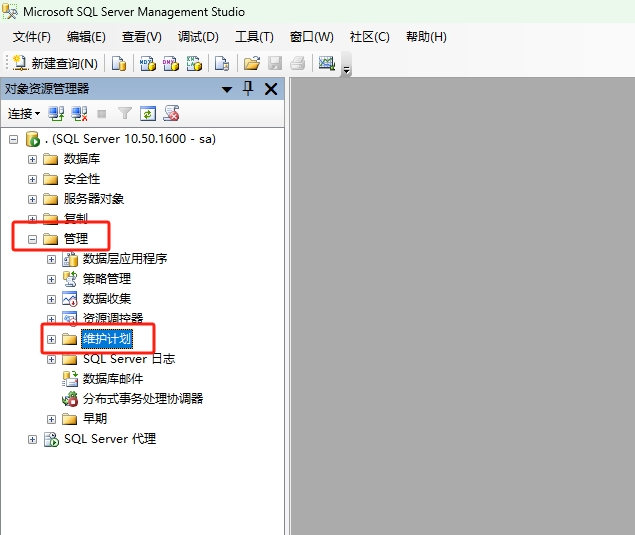Select the 资源调控器 tree item
This screenshot has height=535, width=635.
click(113, 318)
